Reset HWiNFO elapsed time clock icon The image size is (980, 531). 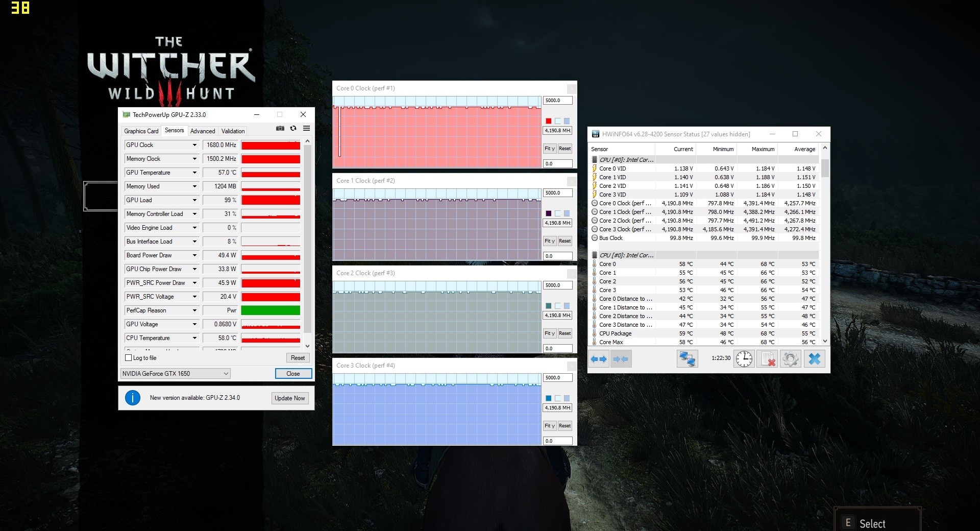(x=744, y=359)
